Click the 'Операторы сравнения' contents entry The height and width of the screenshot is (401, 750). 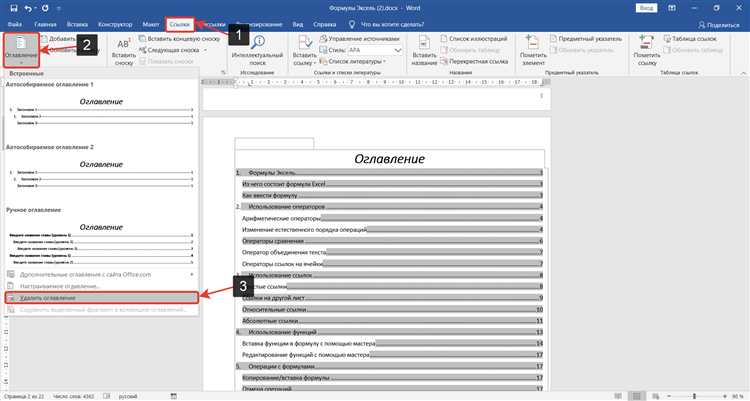(x=392, y=241)
